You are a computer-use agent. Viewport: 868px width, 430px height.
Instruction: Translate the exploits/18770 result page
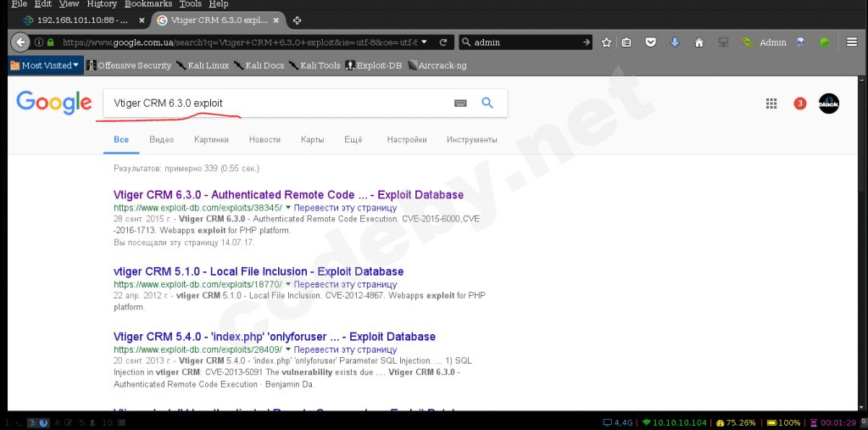(x=346, y=285)
